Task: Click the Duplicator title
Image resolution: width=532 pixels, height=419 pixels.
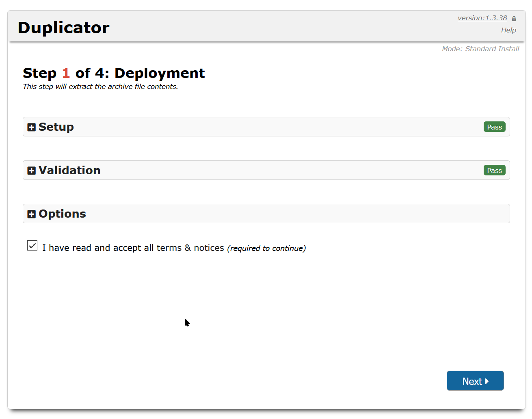Action: (64, 28)
